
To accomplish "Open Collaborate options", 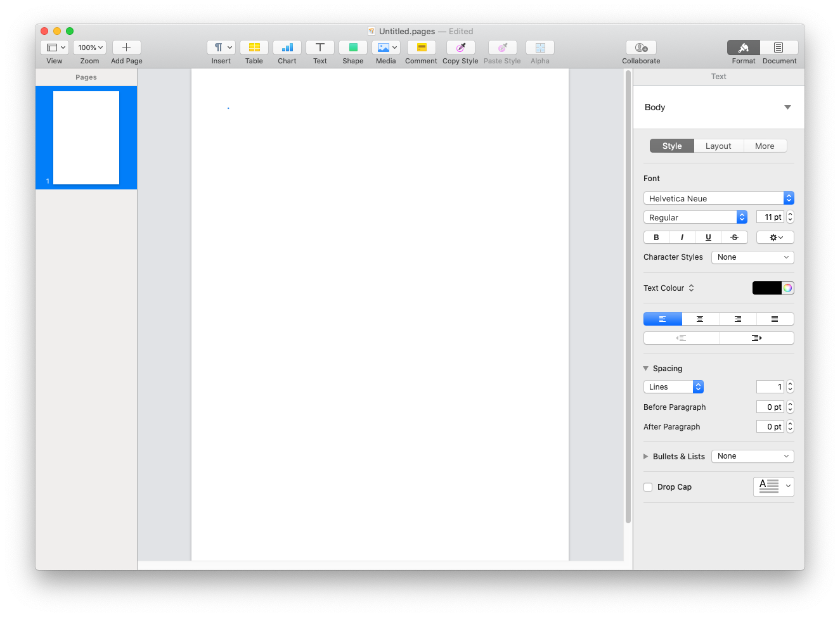I will [x=640, y=48].
